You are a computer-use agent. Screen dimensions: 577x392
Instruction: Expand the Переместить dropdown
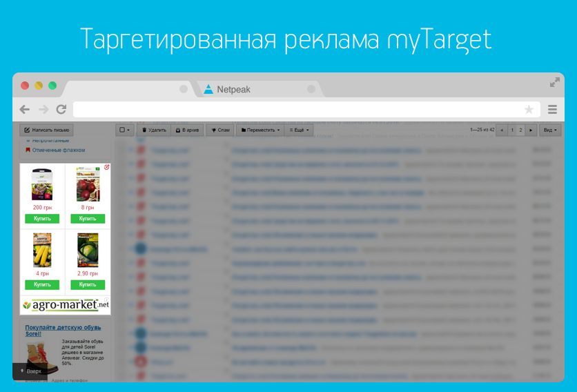click(x=260, y=130)
